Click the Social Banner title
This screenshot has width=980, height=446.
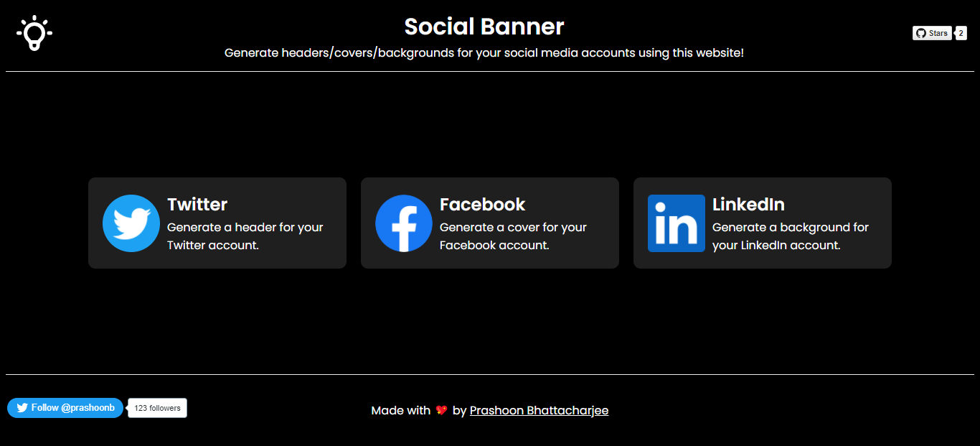[x=484, y=27]
